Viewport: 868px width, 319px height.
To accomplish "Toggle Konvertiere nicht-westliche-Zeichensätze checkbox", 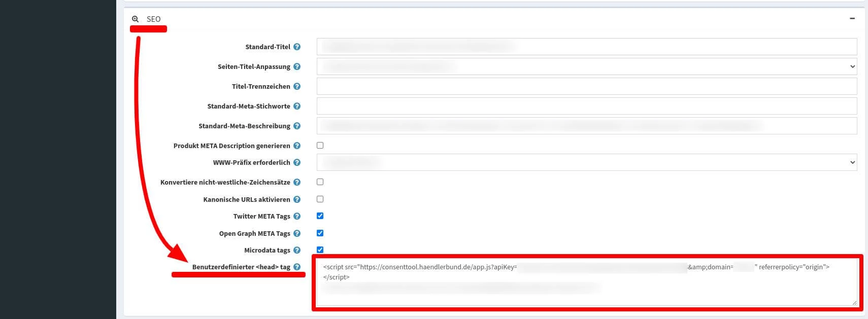I will pyautogui.click(x=320, y=182).
